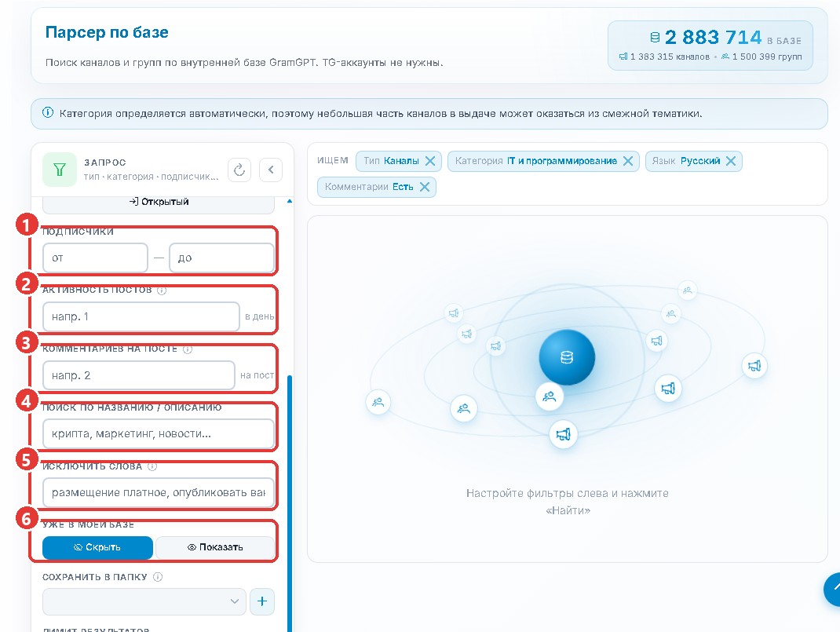Collapse the Запрос filter panel
Image resolution: width=840 pixels, height=632 pixels.
click(x=271, y=170)
